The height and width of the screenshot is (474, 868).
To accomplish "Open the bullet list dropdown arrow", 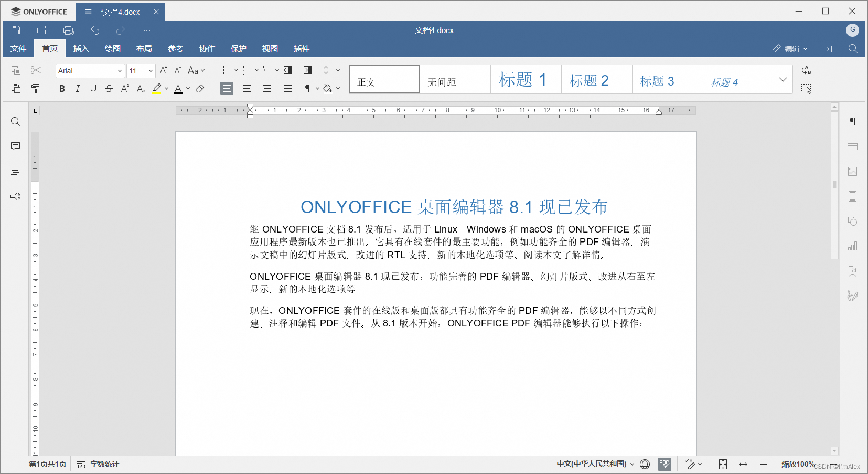I will pos(236,70).
